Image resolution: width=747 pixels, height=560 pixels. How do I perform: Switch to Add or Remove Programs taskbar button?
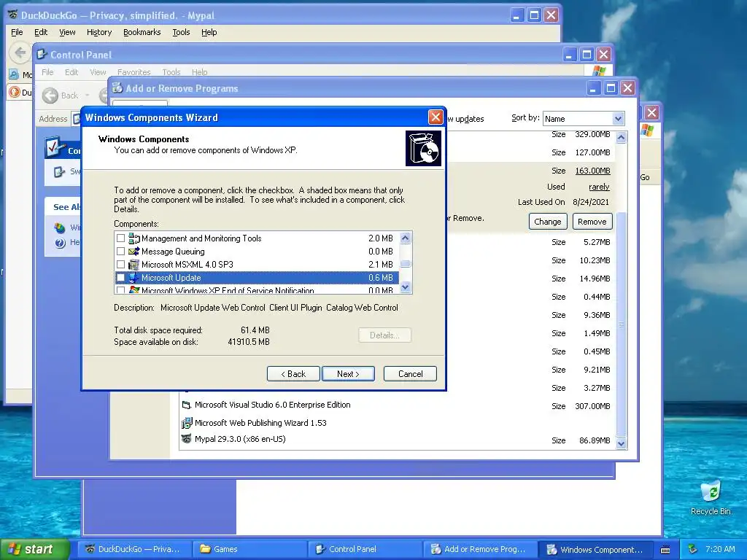pyautogui.click(x=480, y=549)
